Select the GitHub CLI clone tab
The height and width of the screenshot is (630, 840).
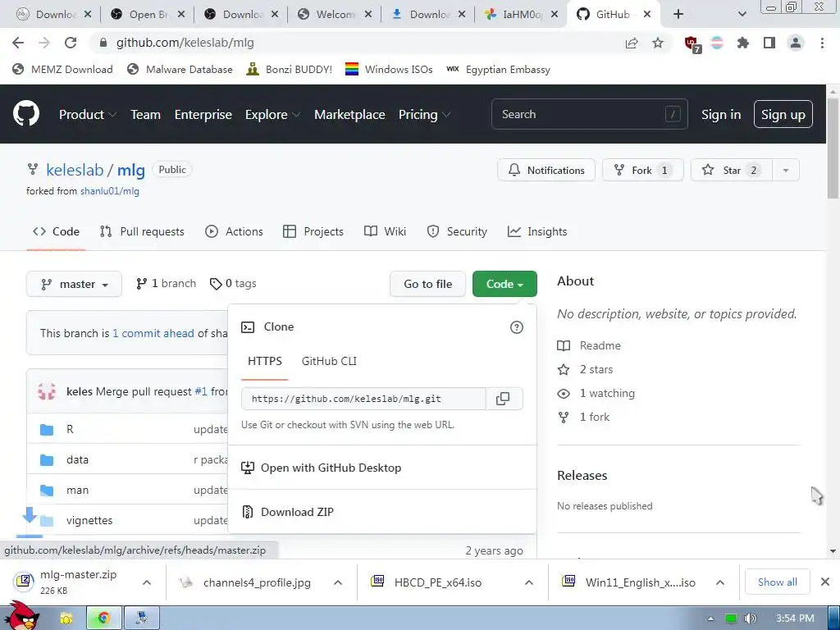(x=329, y=361)
